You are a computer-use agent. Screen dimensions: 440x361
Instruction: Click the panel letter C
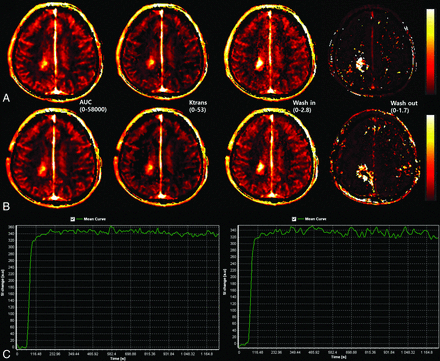point(6,353)
